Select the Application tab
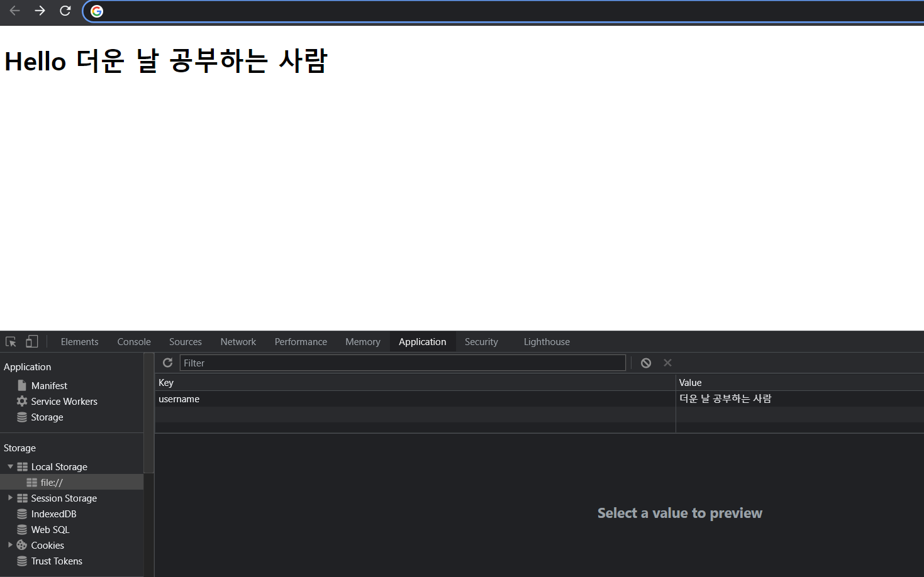The height and width of the screenshot is (577, 924). (423, 342)
